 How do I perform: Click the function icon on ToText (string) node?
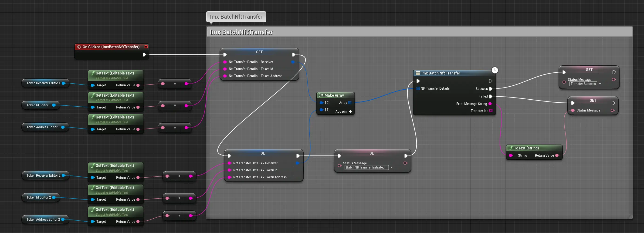click(x=511, y=148)
